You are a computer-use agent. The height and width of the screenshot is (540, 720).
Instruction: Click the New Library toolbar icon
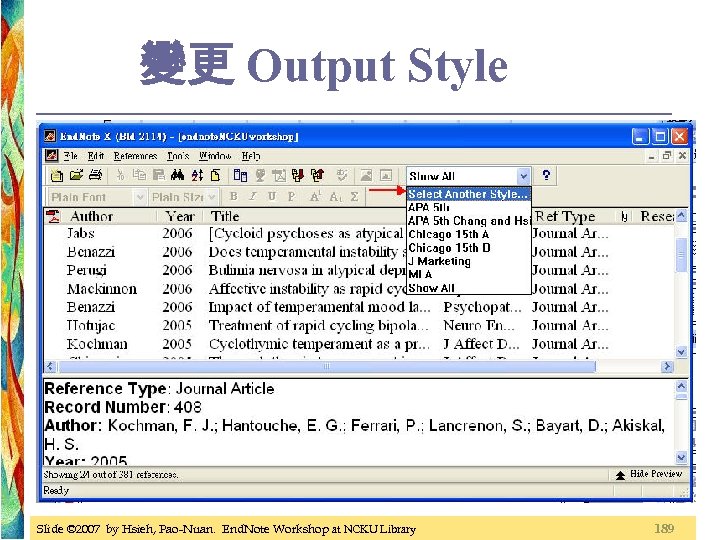tap(57, 175)
